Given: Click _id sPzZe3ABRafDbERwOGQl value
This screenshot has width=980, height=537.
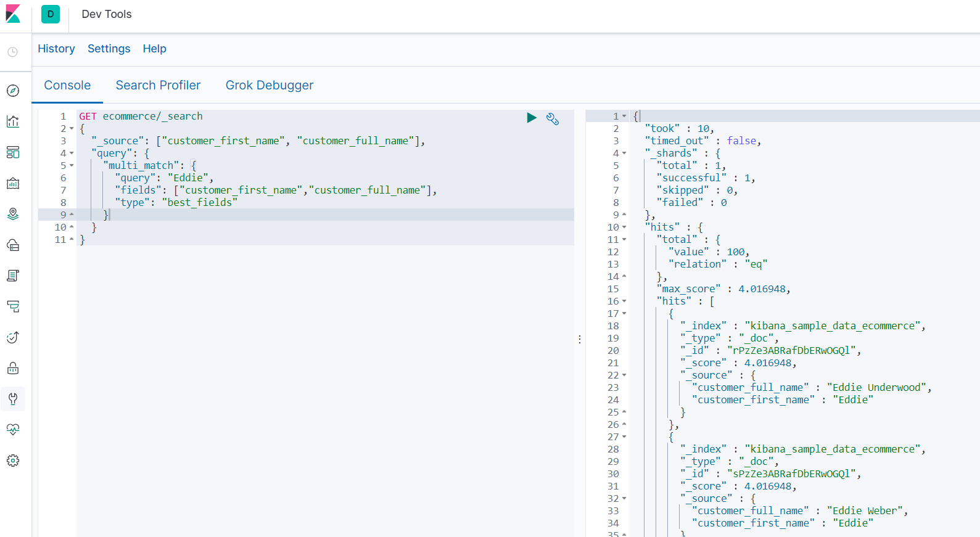Looking at the screenshot, I should pyautogui.click(x=791, y=473).
